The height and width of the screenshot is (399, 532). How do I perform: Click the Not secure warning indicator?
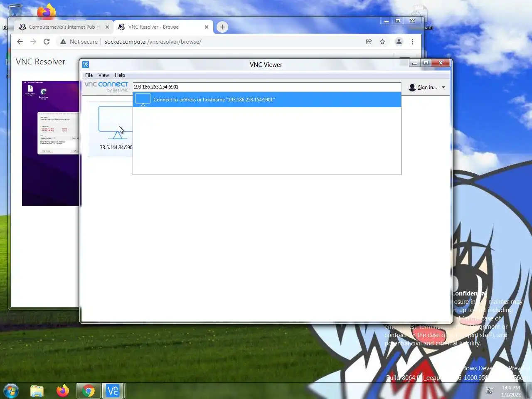point(79,42)
